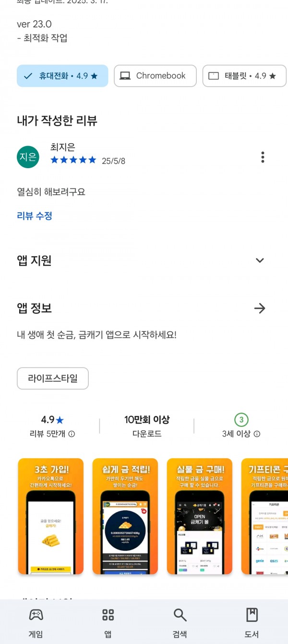Screen dimensions: 288x644
Task: Switch to the 앱 bottom tab
Action: tap(108, 622)
